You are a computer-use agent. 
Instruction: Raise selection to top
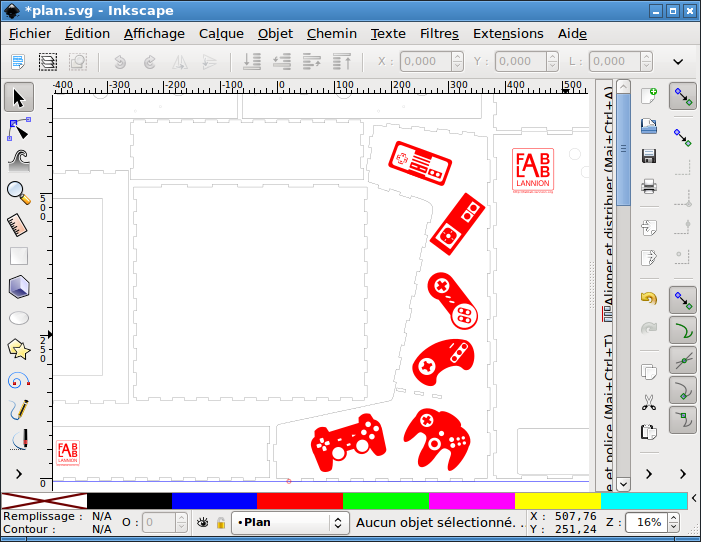pyautogui.click(x=342, y=62)
